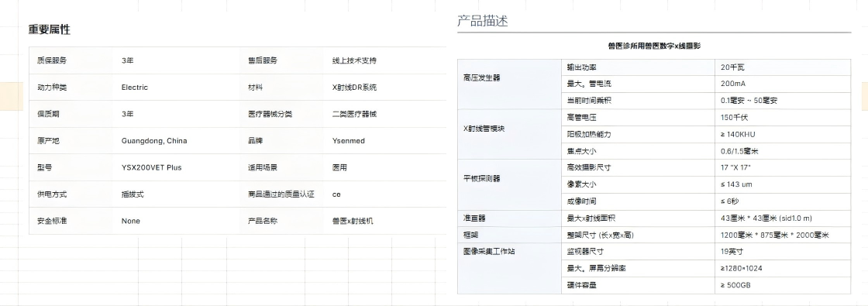Select the 阳极加热能力 cell
The image size is (868, 306).
[639, 134]
